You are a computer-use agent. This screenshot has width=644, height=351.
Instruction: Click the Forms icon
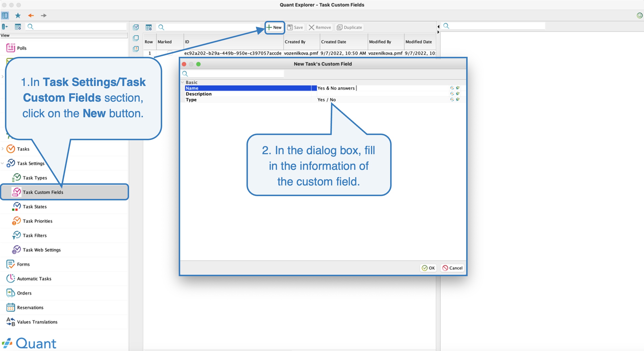click(x=10, y=264)
